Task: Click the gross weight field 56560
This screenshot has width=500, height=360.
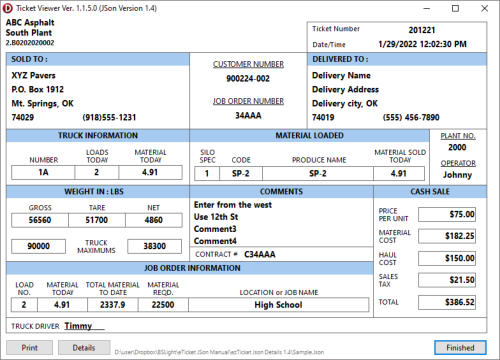Action: (x=40, y=220)
